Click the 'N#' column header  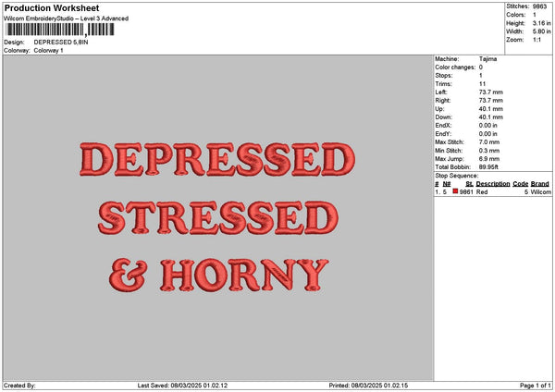coord(447,184)
